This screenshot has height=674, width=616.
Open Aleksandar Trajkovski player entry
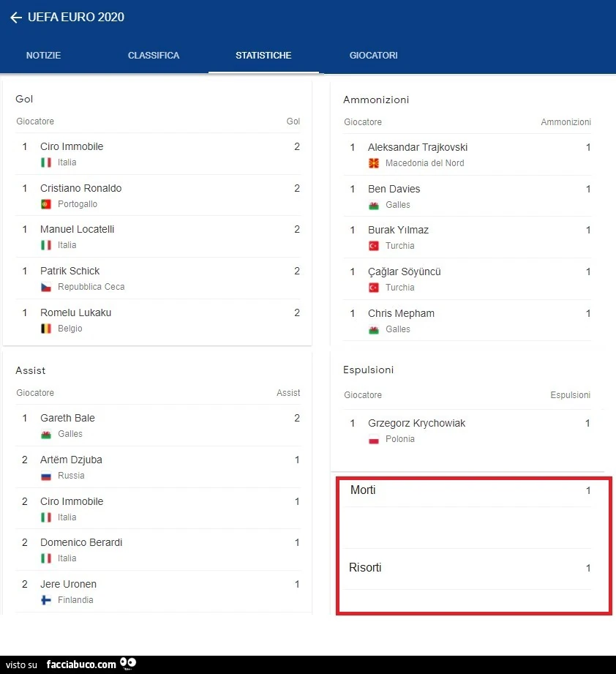(x=418, y=147)
